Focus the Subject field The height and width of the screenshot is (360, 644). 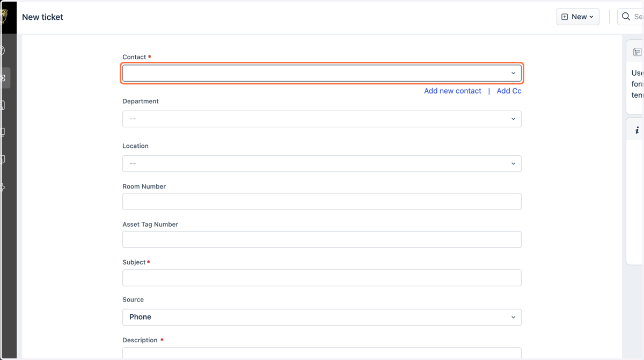coord(322,278)
